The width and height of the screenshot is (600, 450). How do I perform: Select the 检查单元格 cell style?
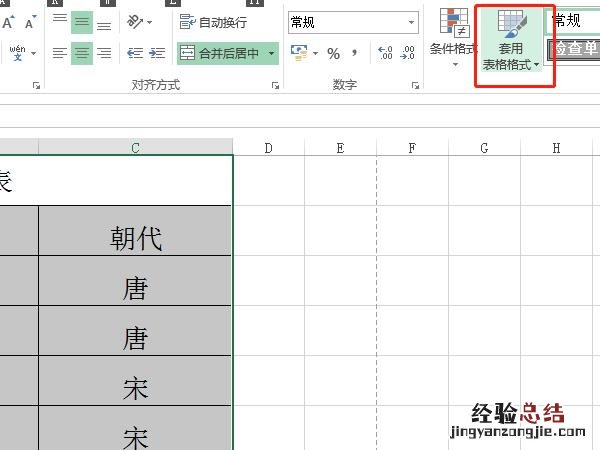pyautogui.click(x=574, y=49)
